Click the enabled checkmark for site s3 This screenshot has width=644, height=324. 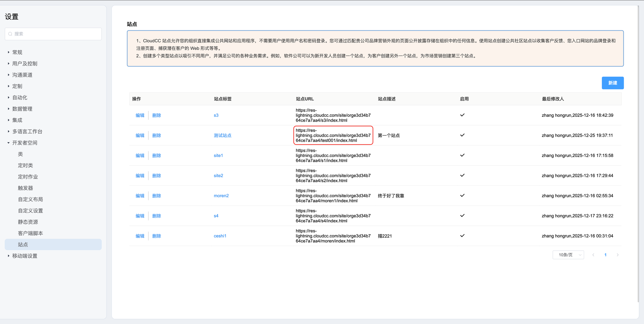click(x=462, y=115)
